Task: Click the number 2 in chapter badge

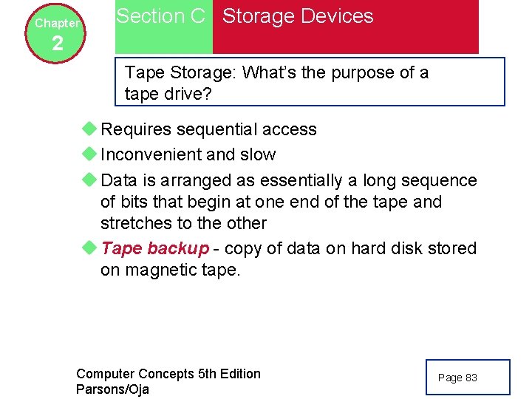Action: point(58,44)
